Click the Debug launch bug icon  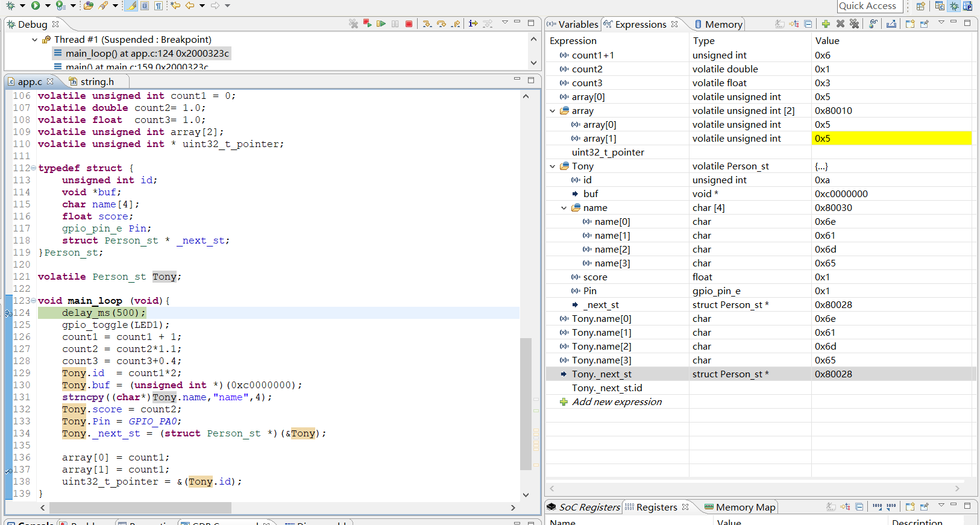[10, 5]
